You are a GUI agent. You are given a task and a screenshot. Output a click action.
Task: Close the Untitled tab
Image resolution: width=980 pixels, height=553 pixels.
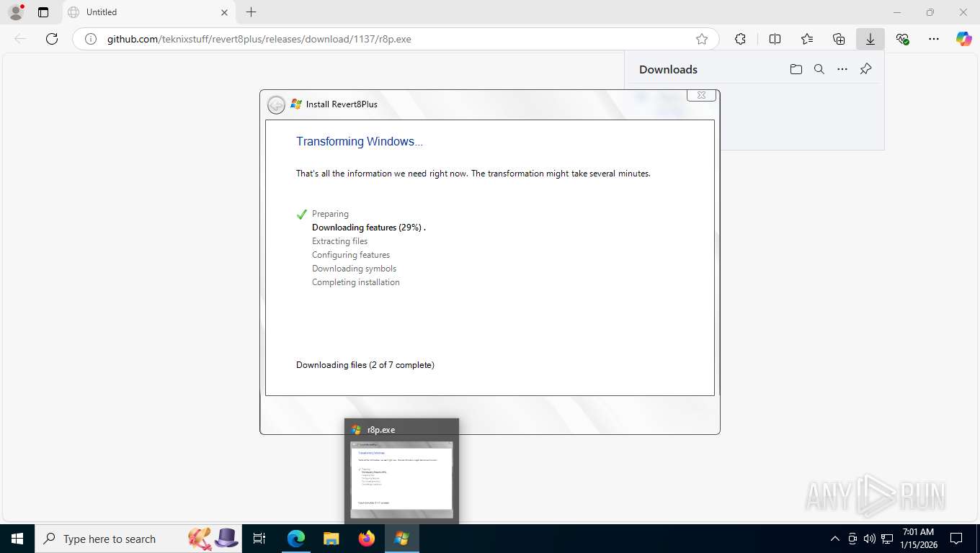point(224,12)
